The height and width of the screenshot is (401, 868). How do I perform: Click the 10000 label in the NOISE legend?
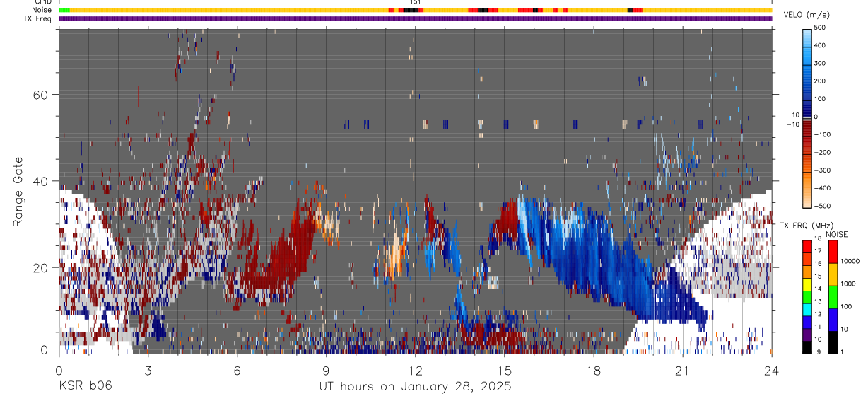pyautogui.click(x=850, y=261)
